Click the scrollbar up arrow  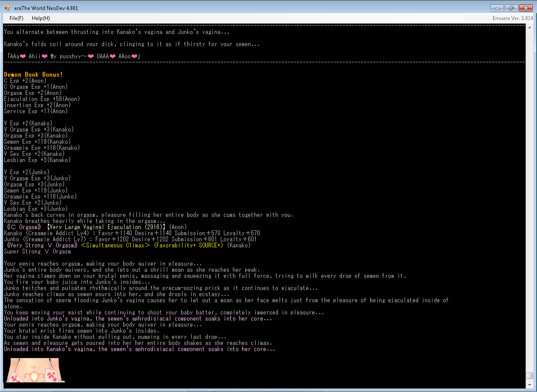[x=529, y=27]
